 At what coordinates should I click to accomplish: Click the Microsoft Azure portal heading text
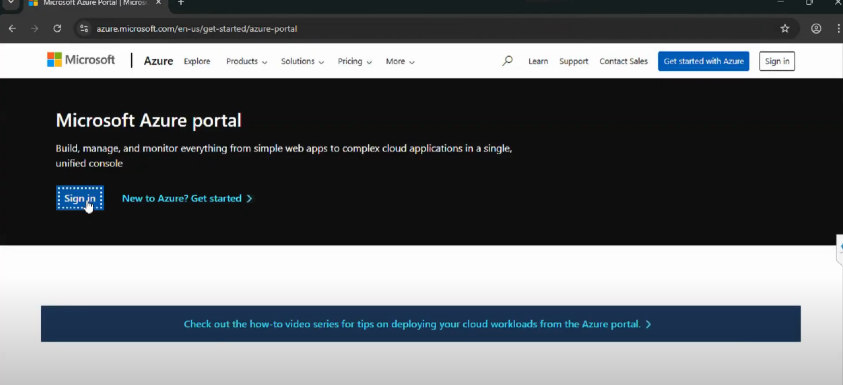tap(148, 120)
